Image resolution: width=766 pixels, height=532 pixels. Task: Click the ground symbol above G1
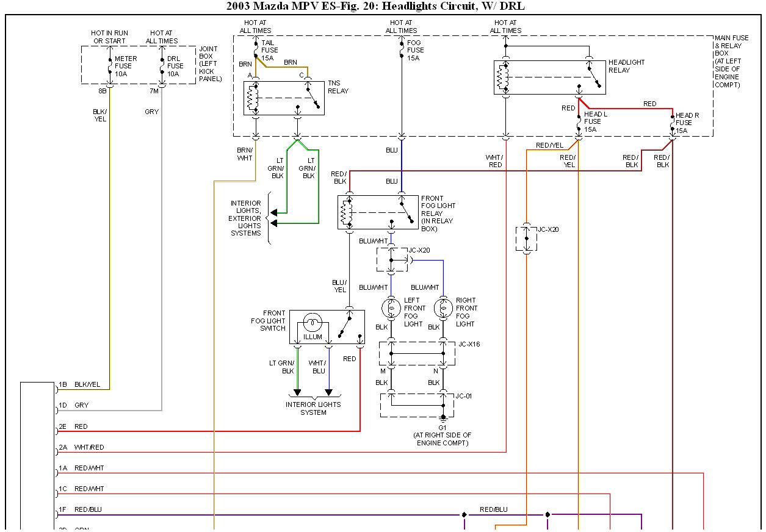pos(443,420)
